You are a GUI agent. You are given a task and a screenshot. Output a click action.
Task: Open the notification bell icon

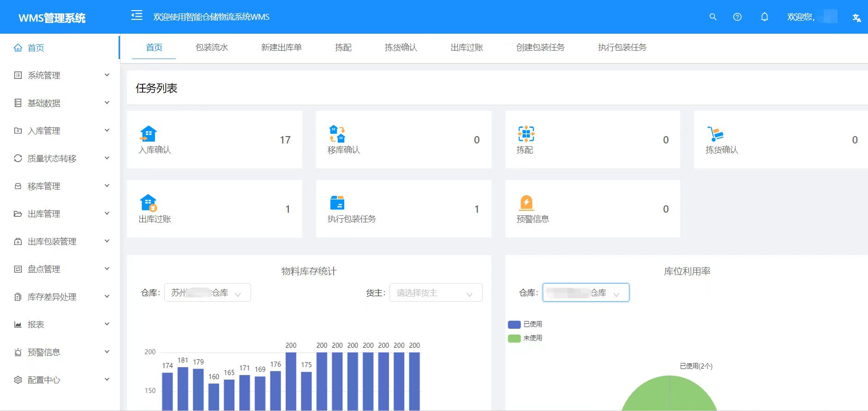pyautogui.click(x=765, y=17)
